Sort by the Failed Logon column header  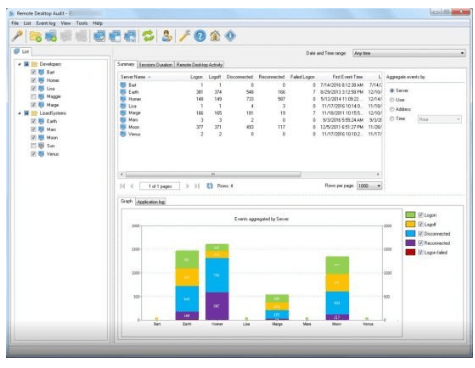click(302, 77)
